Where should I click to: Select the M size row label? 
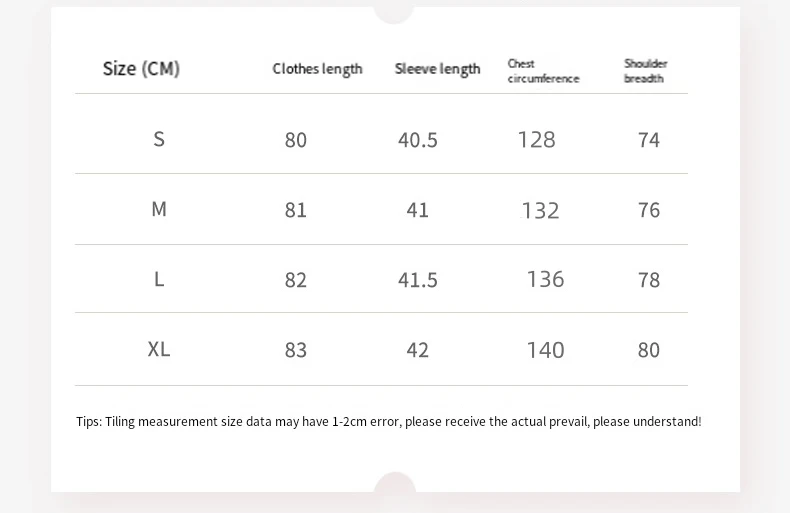tap(159, 209)
